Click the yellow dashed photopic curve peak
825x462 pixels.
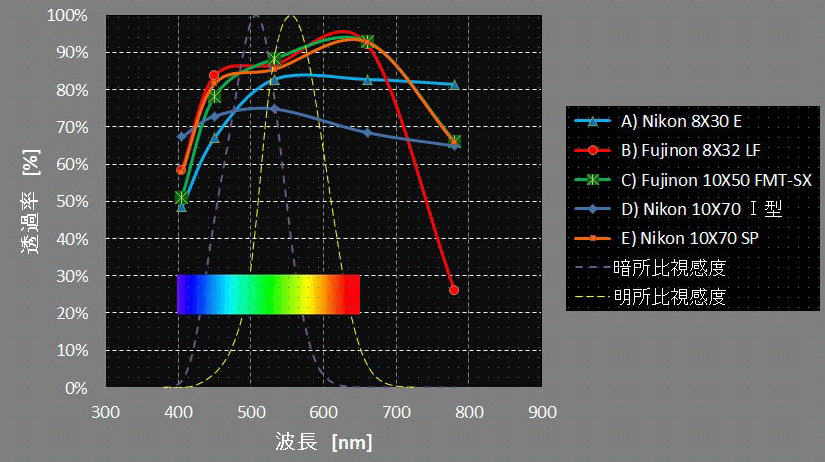(290, 17)
